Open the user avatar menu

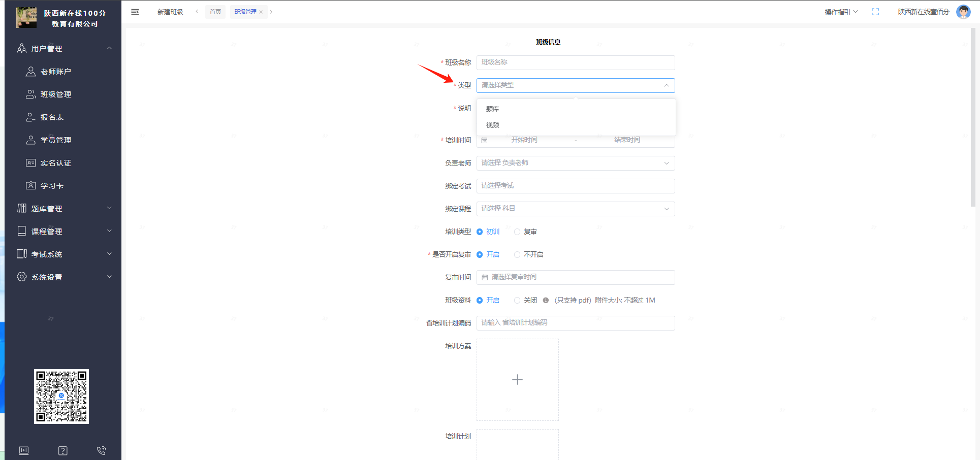pos(963,12)
